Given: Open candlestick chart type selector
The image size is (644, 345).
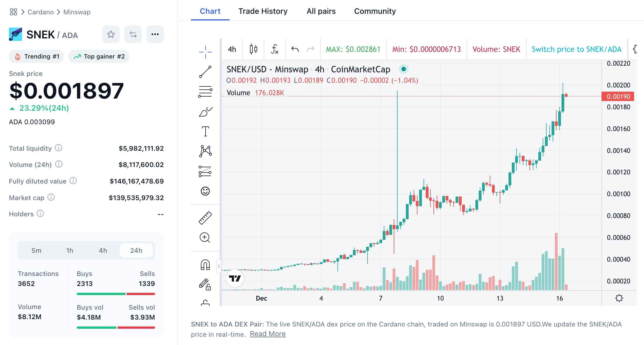Looking at the screenshot, I should pos(253,49).
